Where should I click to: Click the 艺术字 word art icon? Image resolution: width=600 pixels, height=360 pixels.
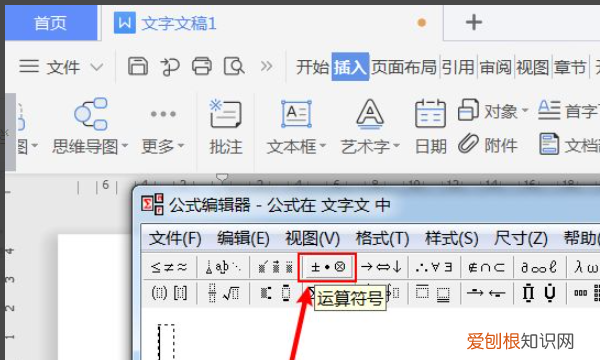point(370,114)
